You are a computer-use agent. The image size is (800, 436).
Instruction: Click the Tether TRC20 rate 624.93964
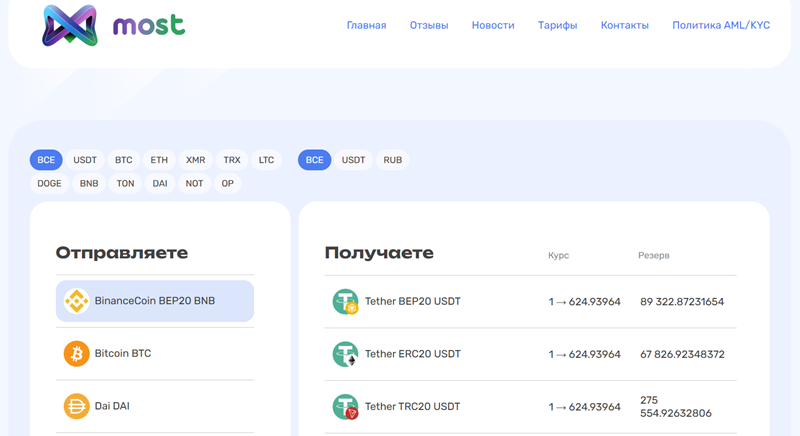point(584,407)
